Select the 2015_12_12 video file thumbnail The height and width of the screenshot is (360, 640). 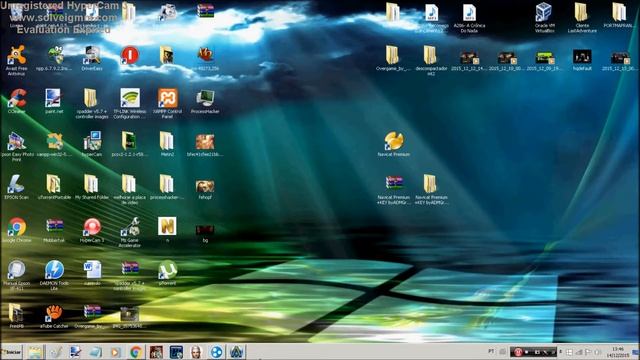[469, 60]
